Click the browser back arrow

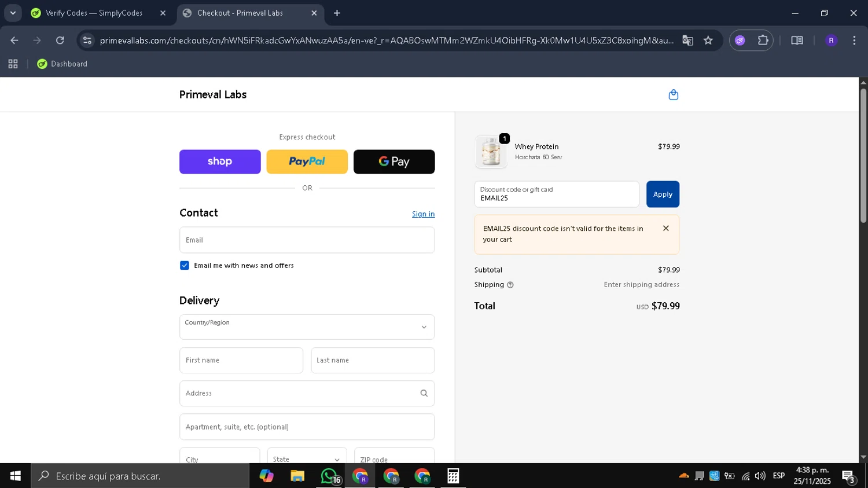tap(14, 41)
